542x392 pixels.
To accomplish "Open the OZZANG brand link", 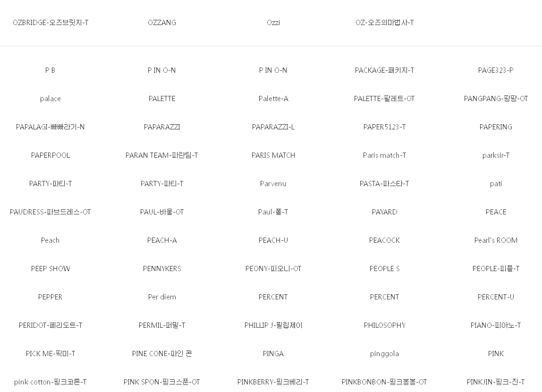I will tap(162, 23).
